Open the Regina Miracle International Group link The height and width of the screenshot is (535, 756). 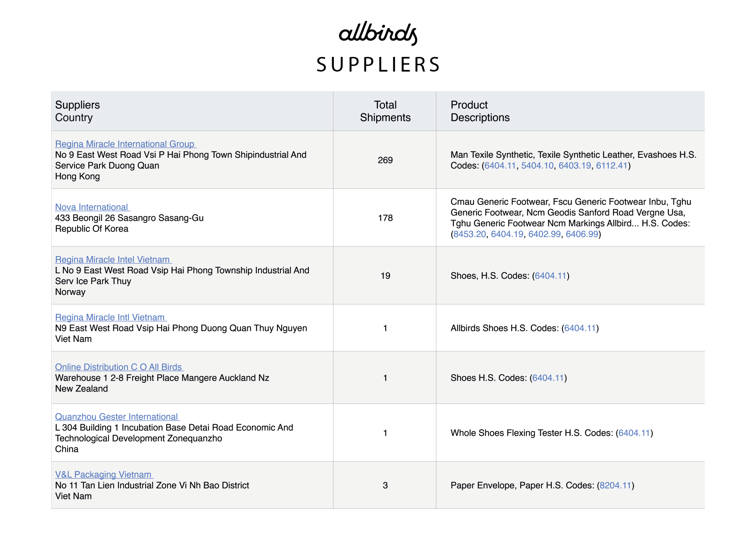125,144
